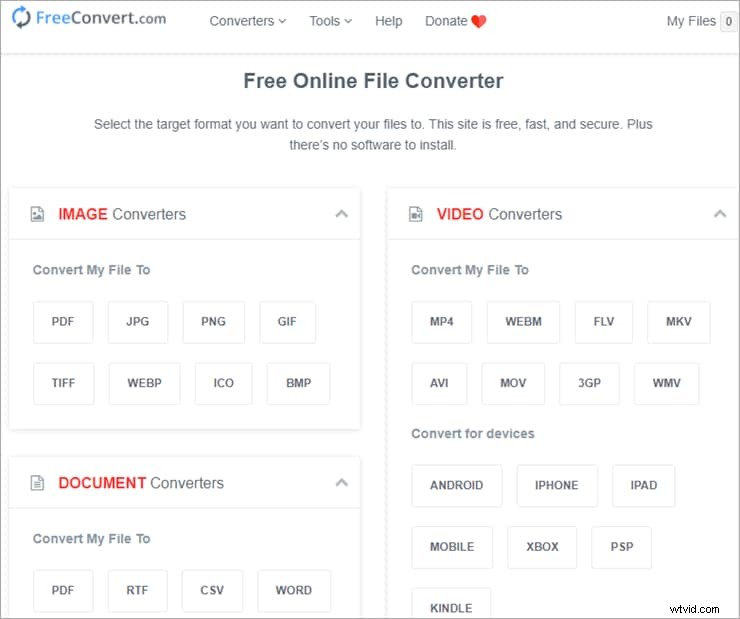Select WORD document format
Image resolution: width=740 pixels, height=619 pixels.
(x=294, y=591)
